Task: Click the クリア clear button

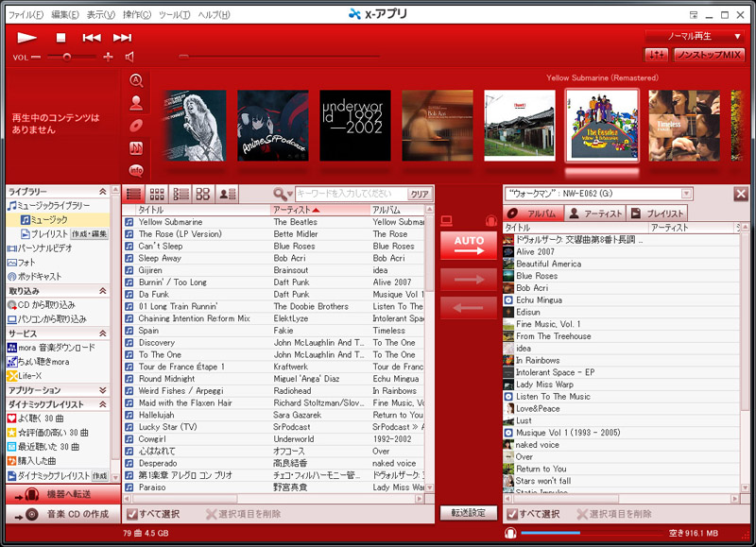Action: tap(420, 194)
